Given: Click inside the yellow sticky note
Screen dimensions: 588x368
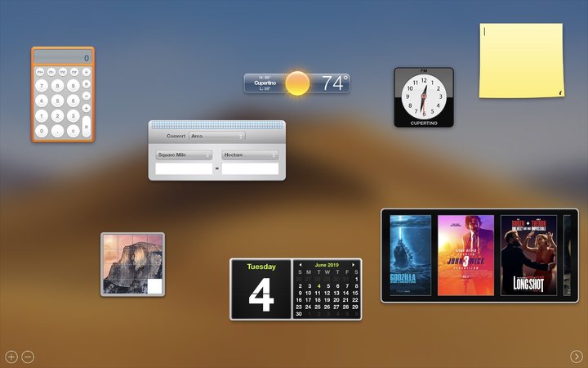Looking at the screenshot, I should pyautogui.click(x=522, y=61).
